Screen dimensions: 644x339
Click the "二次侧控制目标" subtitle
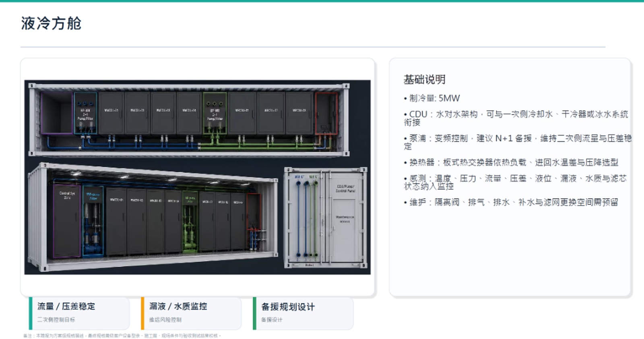click(56, 320)
